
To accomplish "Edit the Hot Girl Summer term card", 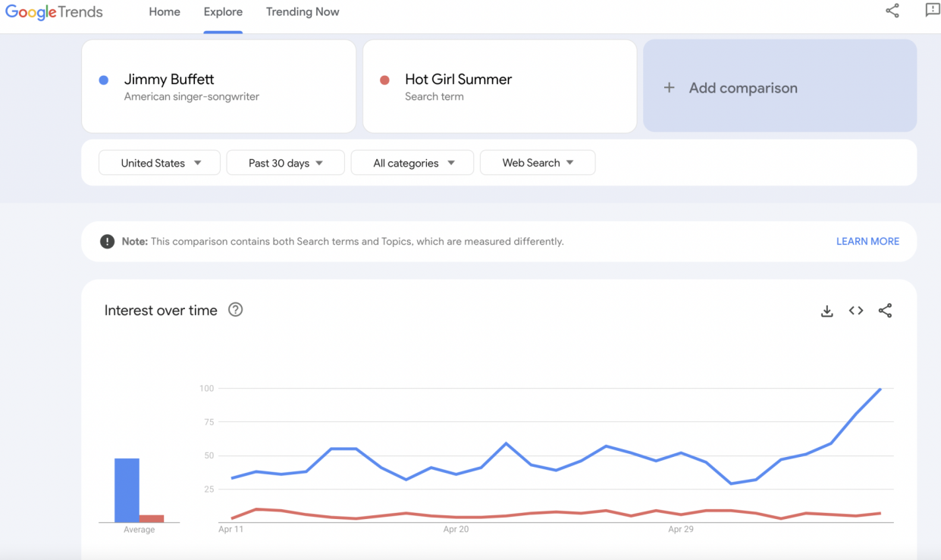I will click(x=500, y=86).
